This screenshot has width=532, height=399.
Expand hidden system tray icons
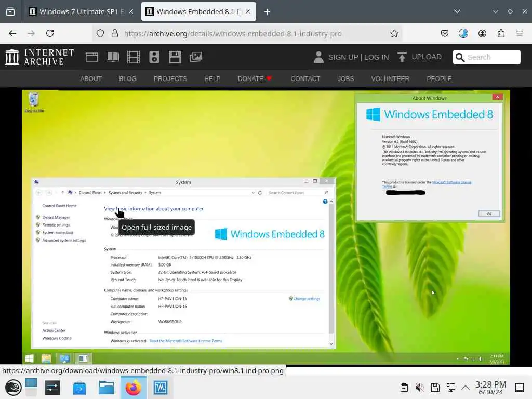[x=465, y=388]
